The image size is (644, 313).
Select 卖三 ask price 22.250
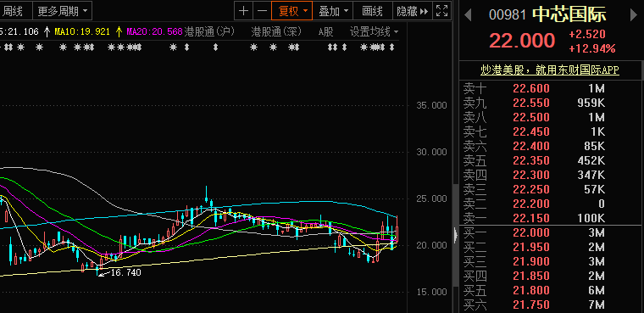tap(531, 189)
